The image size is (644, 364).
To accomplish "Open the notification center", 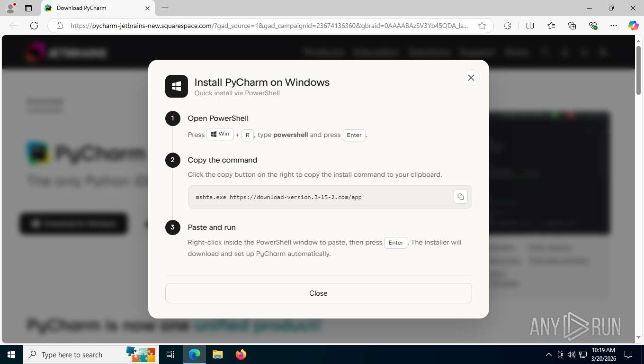I will (x=628, y=355).
